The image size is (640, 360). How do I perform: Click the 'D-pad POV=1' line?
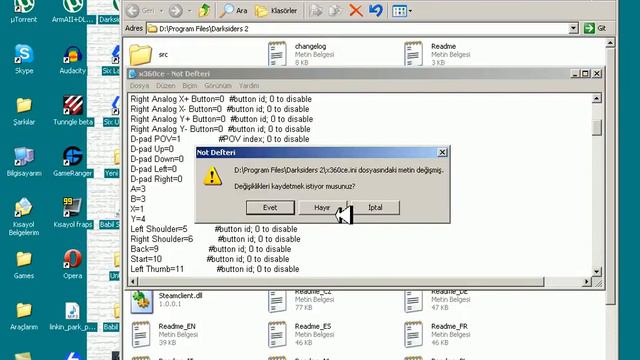click(220, 139)
